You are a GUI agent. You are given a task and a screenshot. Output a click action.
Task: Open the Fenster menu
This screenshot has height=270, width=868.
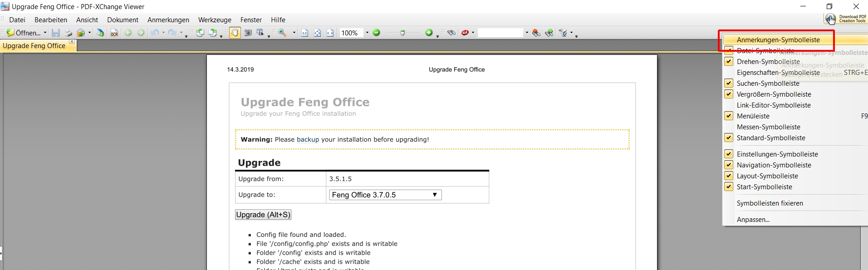251,20
